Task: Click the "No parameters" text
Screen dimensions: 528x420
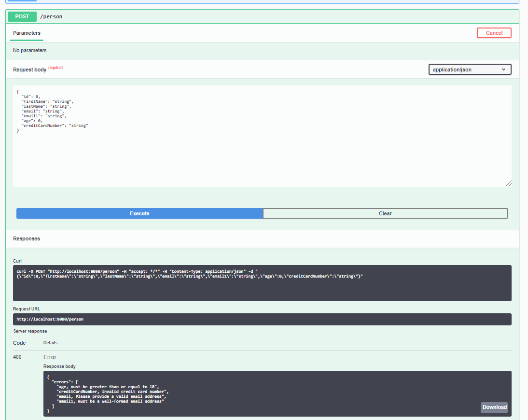Action: [x=30, y=50]
